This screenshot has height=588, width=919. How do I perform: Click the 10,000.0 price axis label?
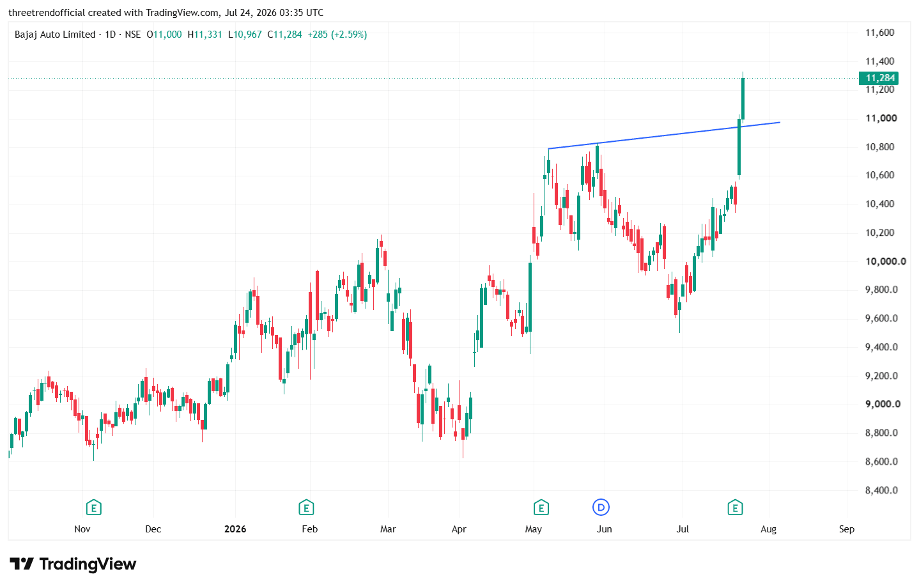(x=885, y=261)
